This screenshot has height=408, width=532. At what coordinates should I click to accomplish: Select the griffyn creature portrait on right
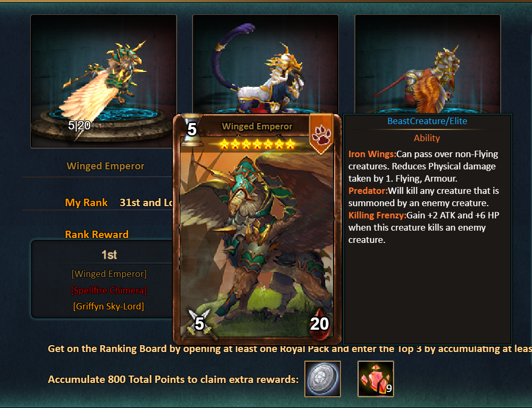point(428,64)
